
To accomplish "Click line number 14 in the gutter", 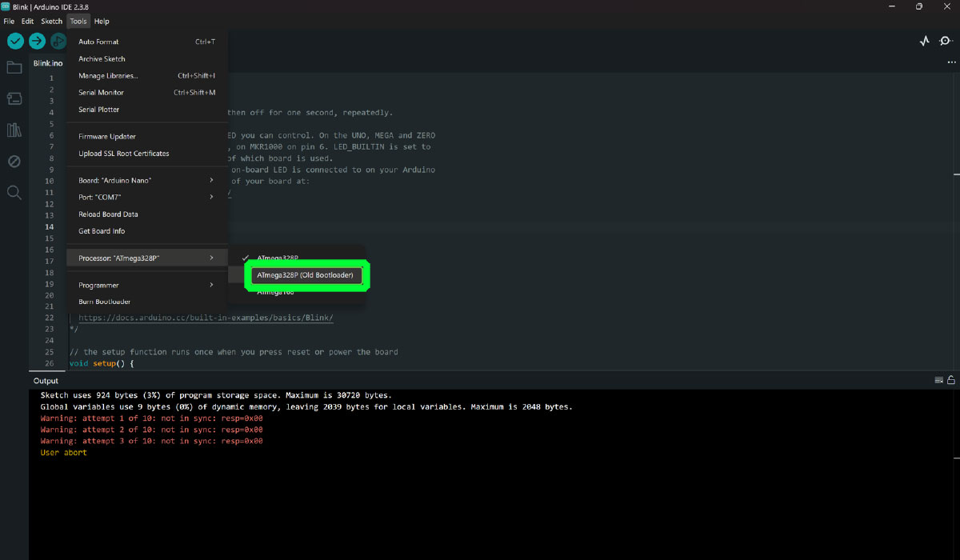I will pos(50,226).
